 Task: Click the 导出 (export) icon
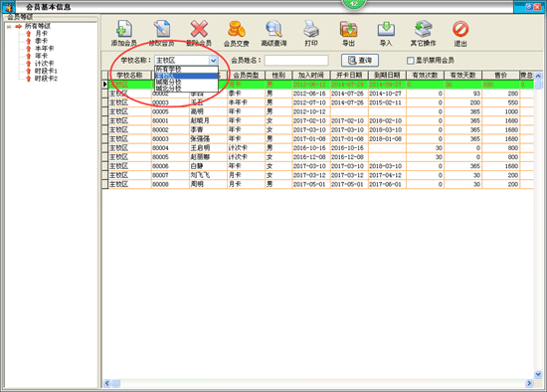click(x=348, y=29)
